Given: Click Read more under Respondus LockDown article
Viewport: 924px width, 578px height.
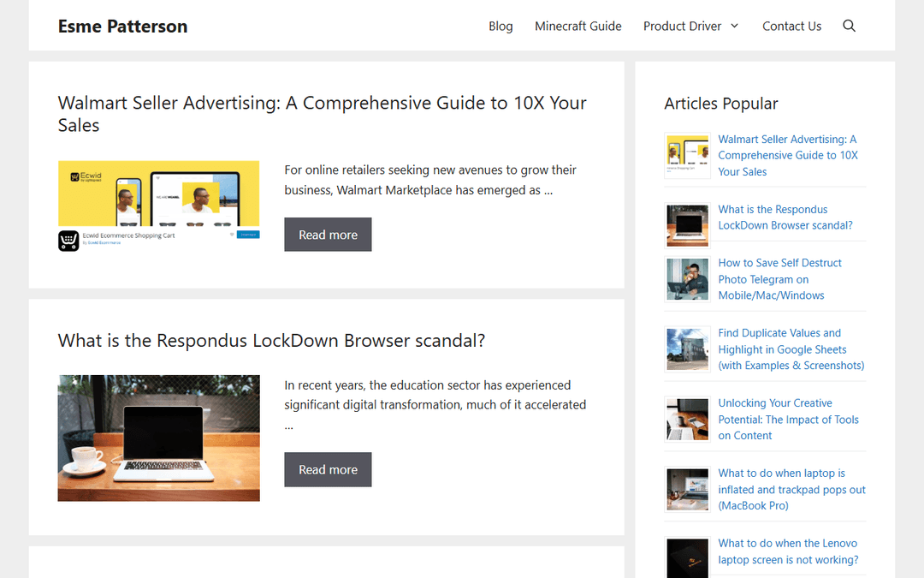Looking at the screenshot, I should [328, 469].
